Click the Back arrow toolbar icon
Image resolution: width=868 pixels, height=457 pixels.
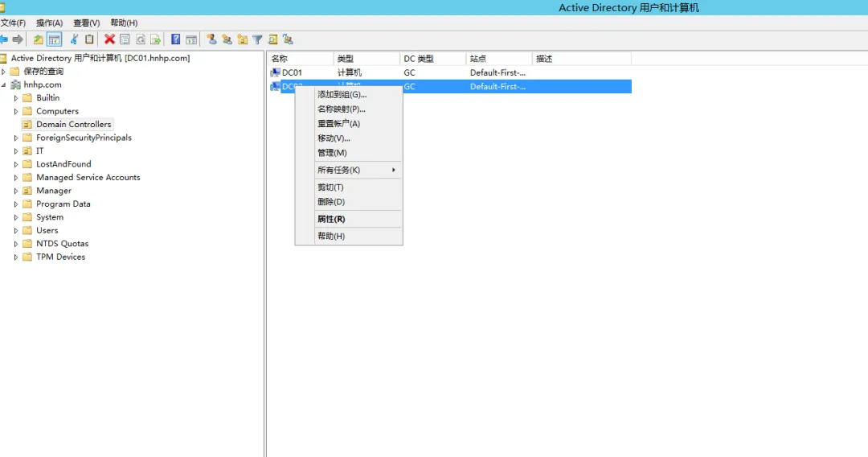3,39
